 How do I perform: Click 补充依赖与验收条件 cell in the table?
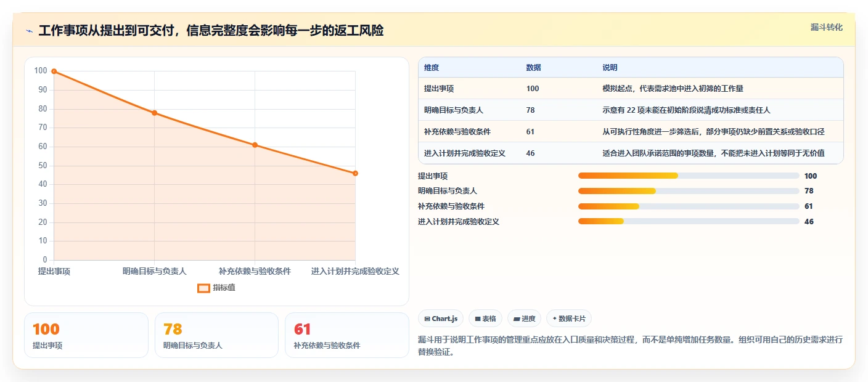point(457,132)
